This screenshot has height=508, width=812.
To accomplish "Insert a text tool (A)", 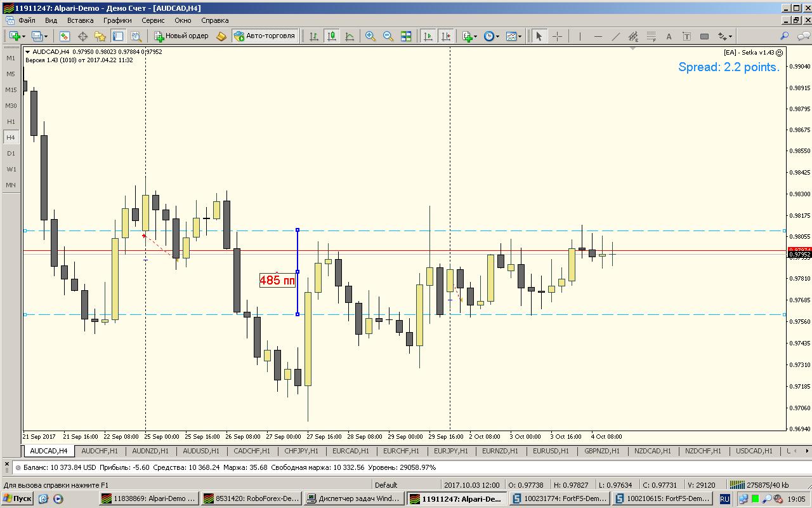I will click(x=669, y=36).
